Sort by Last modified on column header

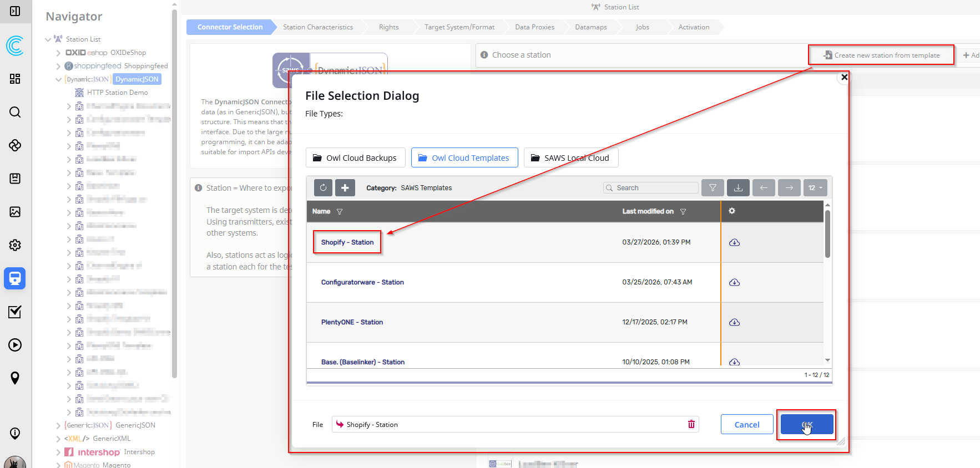[648, 211]
